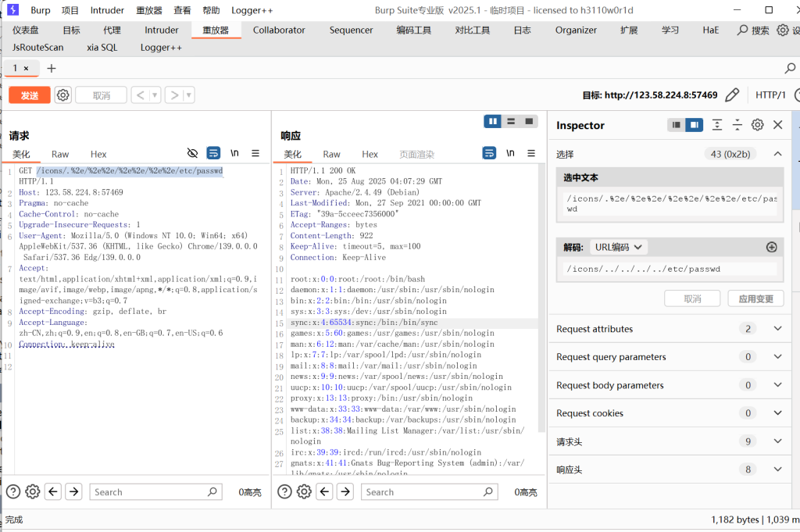Screen dimensions: 800x532
Task: Open the 编码工具 tab
Action: [413, 30]
